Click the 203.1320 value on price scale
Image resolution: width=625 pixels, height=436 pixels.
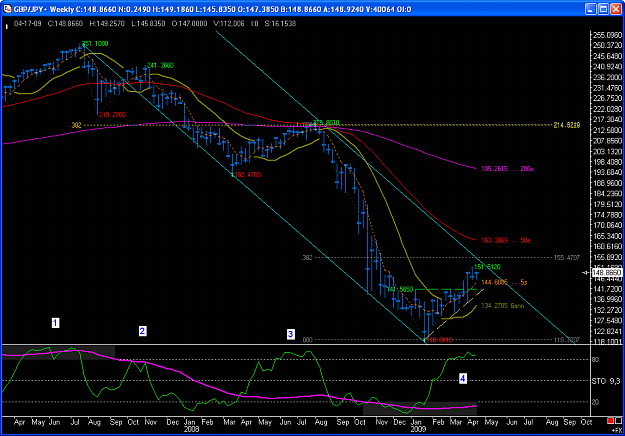(x=607, y=151)
